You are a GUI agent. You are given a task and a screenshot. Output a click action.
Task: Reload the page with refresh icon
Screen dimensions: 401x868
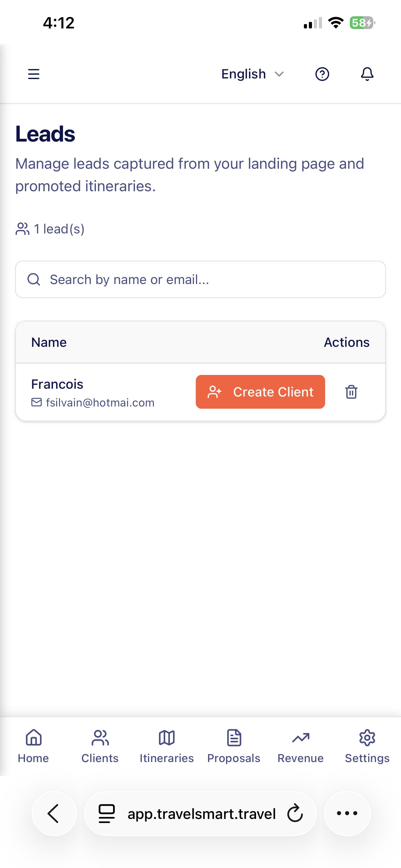pyautogui.click(x=295, y=813)
